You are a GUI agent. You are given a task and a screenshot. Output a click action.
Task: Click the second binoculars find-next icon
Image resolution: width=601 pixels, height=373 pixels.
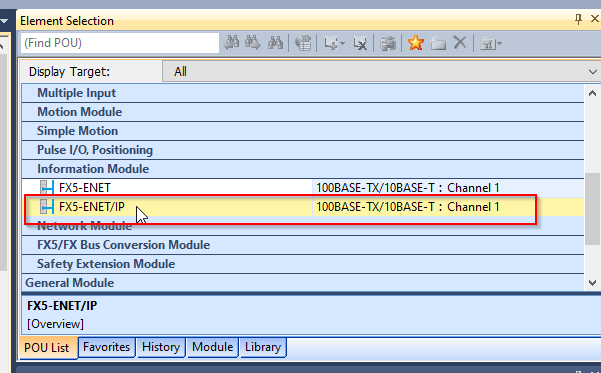253,43
